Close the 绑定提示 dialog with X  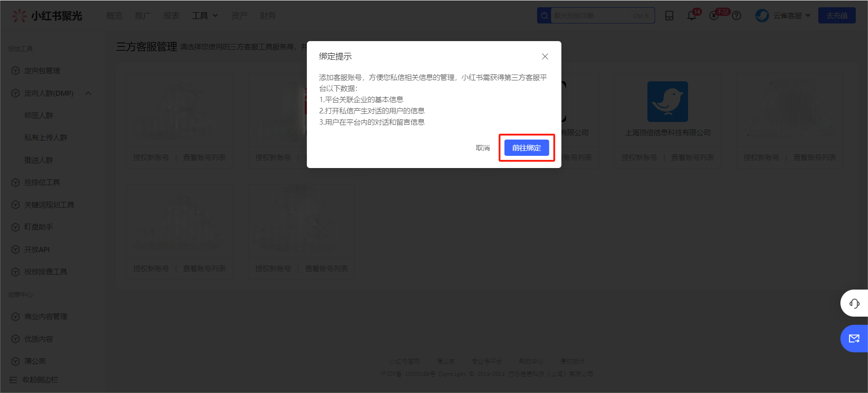pos(545,56)
